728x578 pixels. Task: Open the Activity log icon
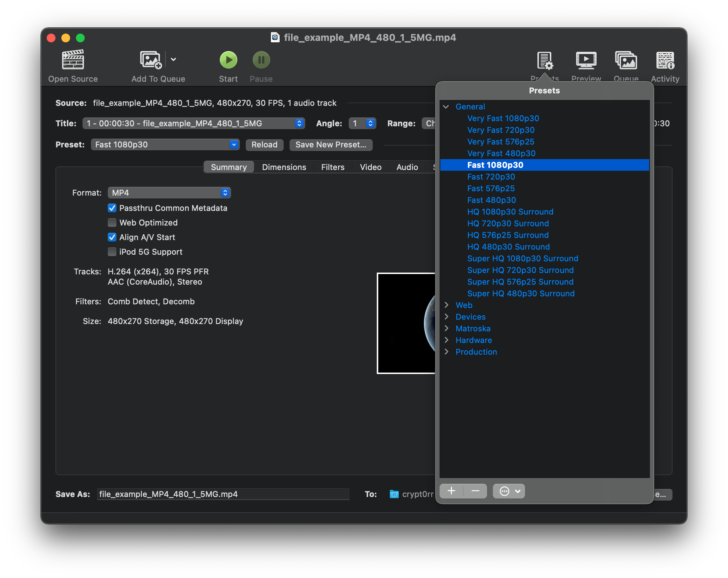665,61
